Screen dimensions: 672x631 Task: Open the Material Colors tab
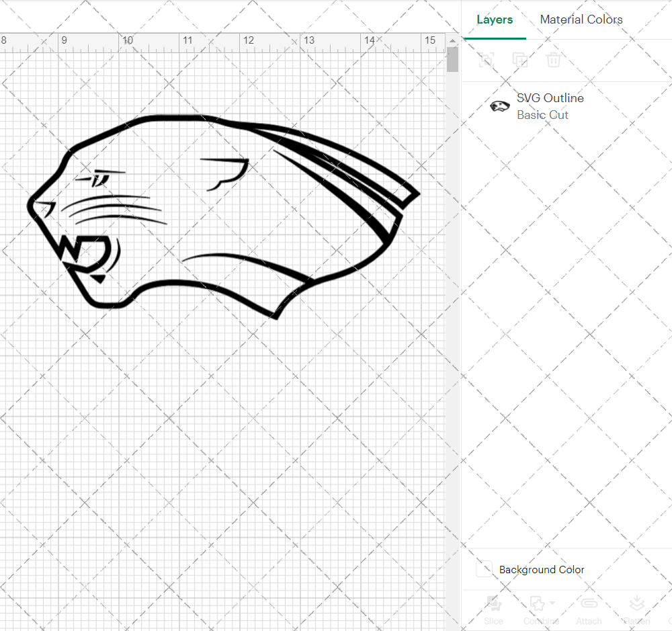[x=581, y=19]
